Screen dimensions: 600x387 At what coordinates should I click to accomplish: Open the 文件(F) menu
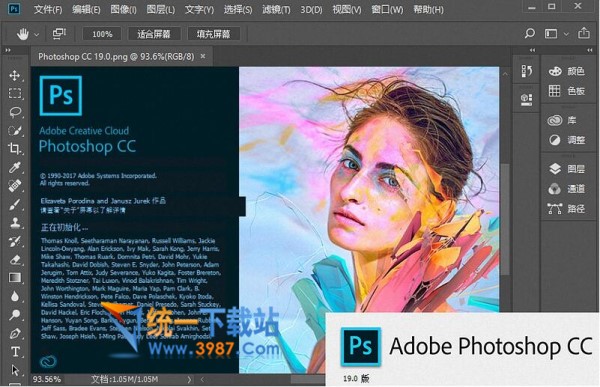pos(48,9)
